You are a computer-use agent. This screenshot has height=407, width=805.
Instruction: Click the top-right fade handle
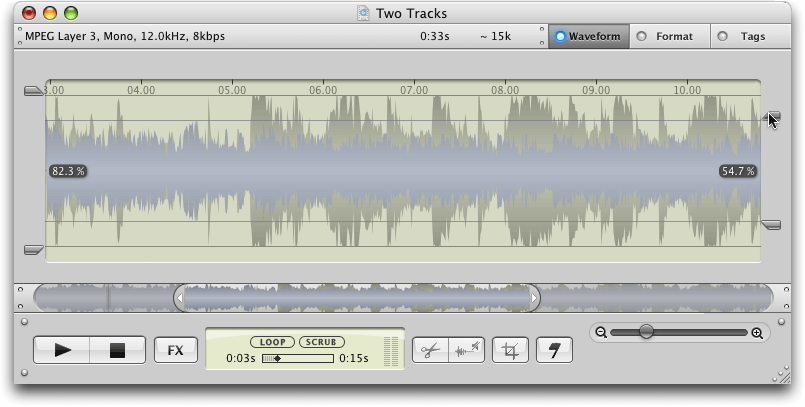pos(771,117)
